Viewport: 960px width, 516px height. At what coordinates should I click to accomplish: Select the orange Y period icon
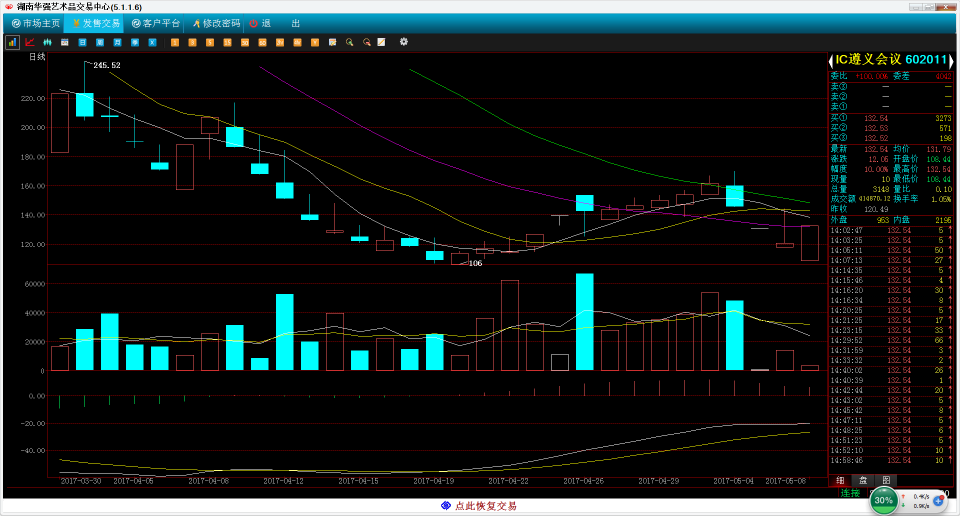(x=315, y=42)
